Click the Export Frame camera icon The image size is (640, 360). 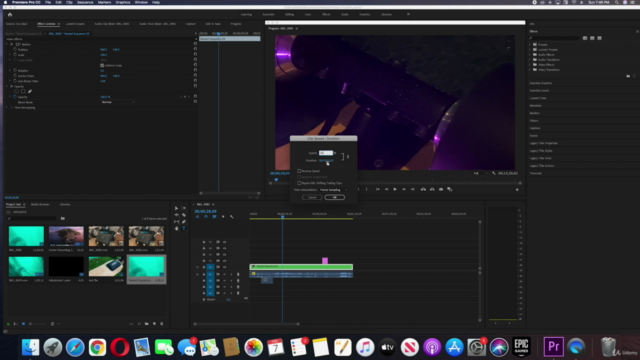[441, 189]
